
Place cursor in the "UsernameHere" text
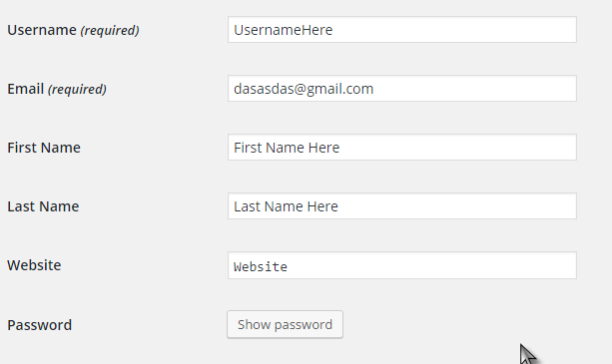tap(283, 30)
